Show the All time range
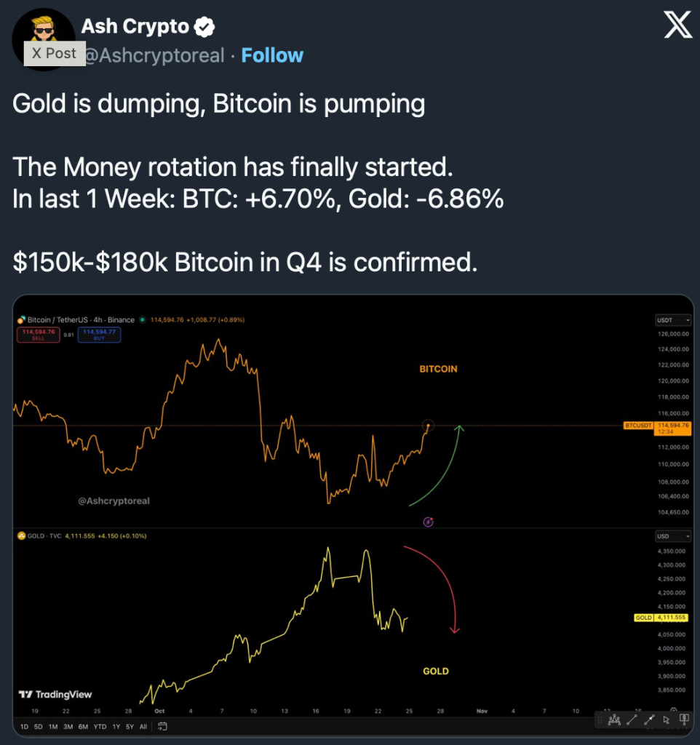The image size is (700, 745). (143, 726)
